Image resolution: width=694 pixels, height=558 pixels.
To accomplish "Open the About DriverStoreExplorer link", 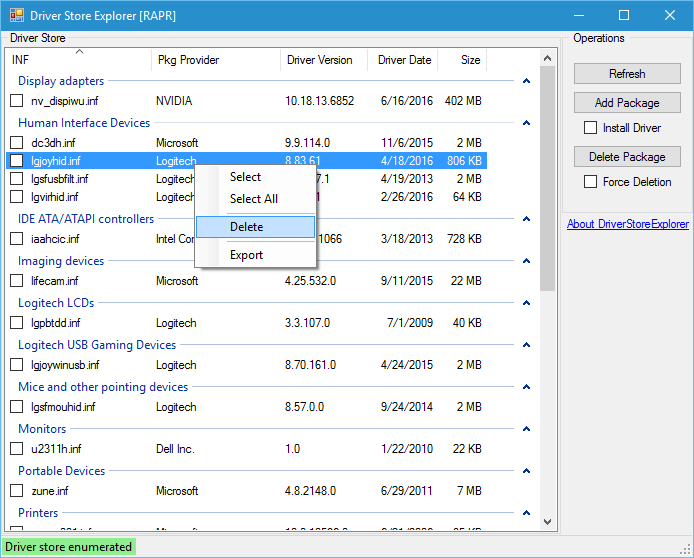I will click(627, 224).
